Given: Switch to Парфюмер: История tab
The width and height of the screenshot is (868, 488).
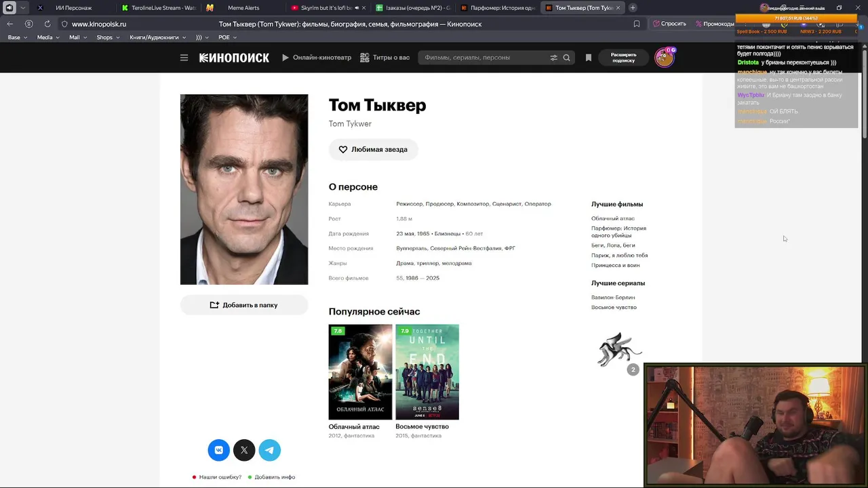Looking at the screenshot, I should [497, 8].
